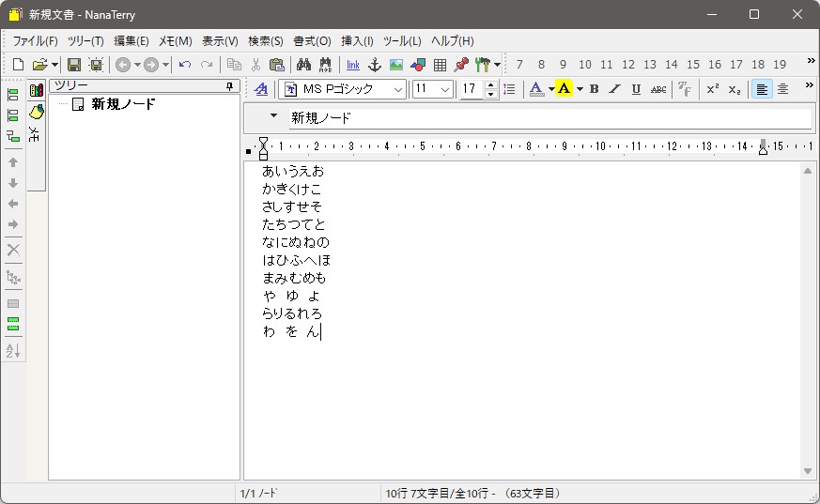
Task: Toggle underline formatting
Action: pos(636,89)
